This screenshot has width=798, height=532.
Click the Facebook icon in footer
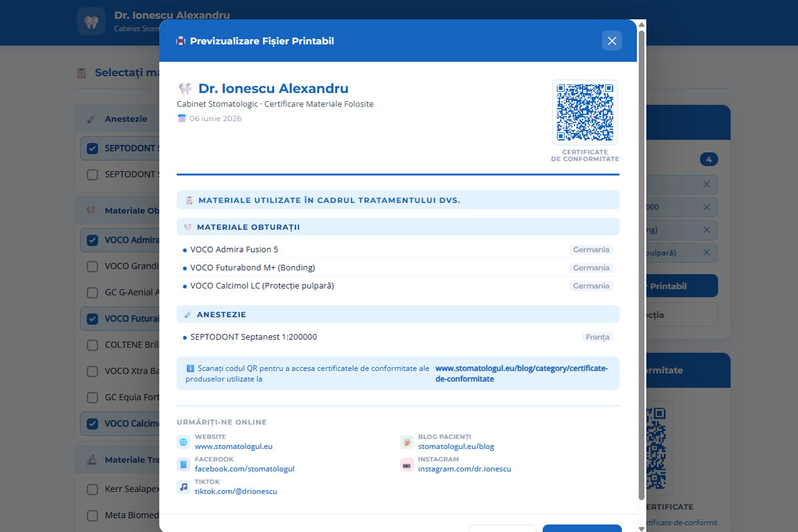pos(184,464)
